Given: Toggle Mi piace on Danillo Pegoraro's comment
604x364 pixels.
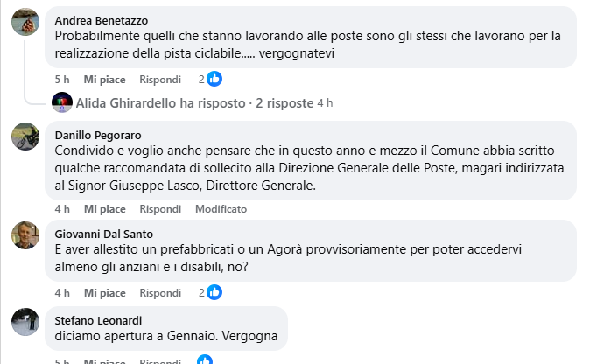Looking at the screenshot, I should pos(105,209).
